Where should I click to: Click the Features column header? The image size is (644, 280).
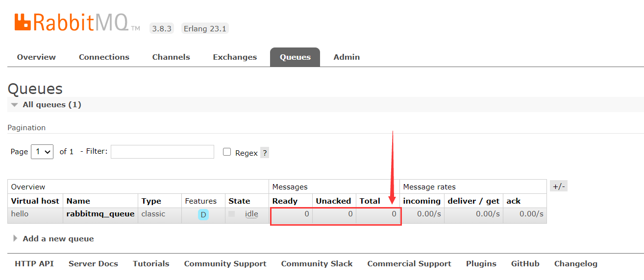(x=201, y=201)
